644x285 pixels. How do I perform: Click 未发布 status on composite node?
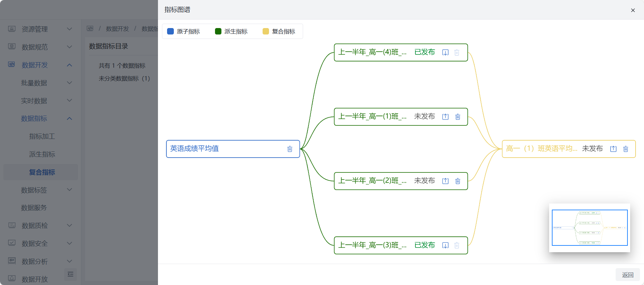tap(592, 148)
